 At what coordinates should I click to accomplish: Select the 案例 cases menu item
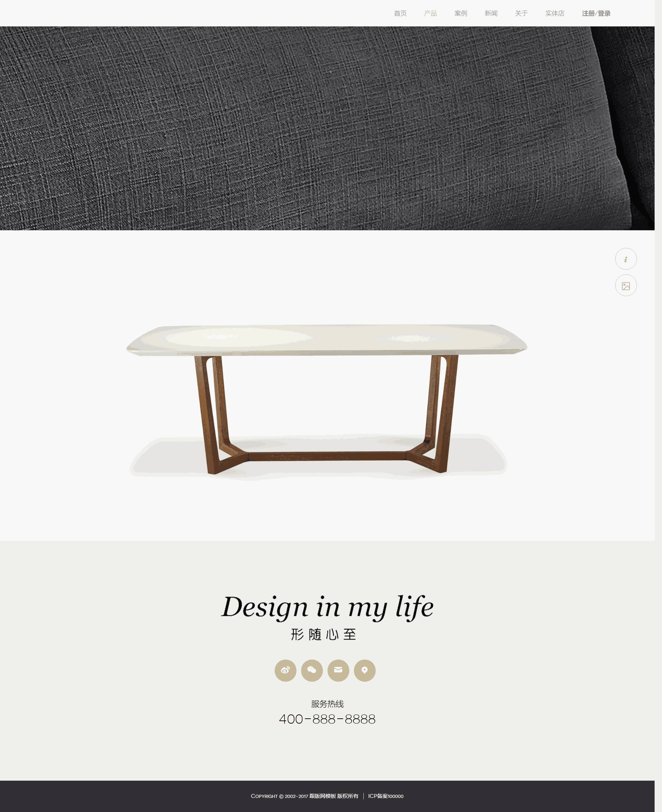pos(461,13)
